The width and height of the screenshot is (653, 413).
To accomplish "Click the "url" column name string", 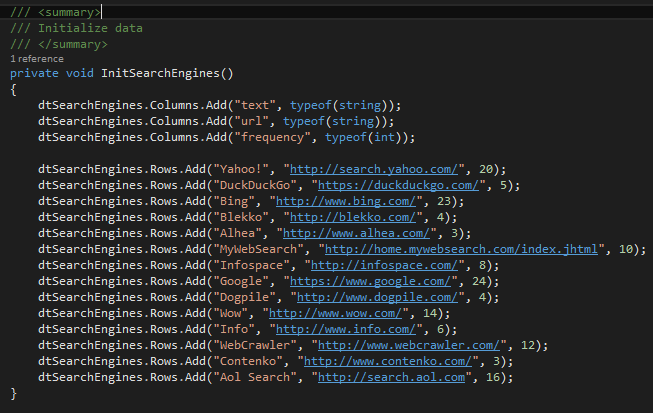I will [x=252, y=121].
